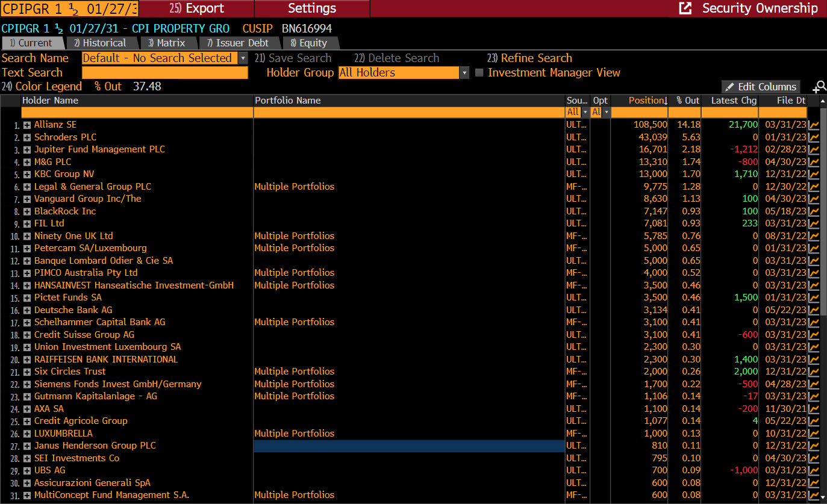Viewport: 827px width, 504px height.
Task: Click chart icon for PIMCO Australia Pty Ltd
Action: [x=814, y=273]
